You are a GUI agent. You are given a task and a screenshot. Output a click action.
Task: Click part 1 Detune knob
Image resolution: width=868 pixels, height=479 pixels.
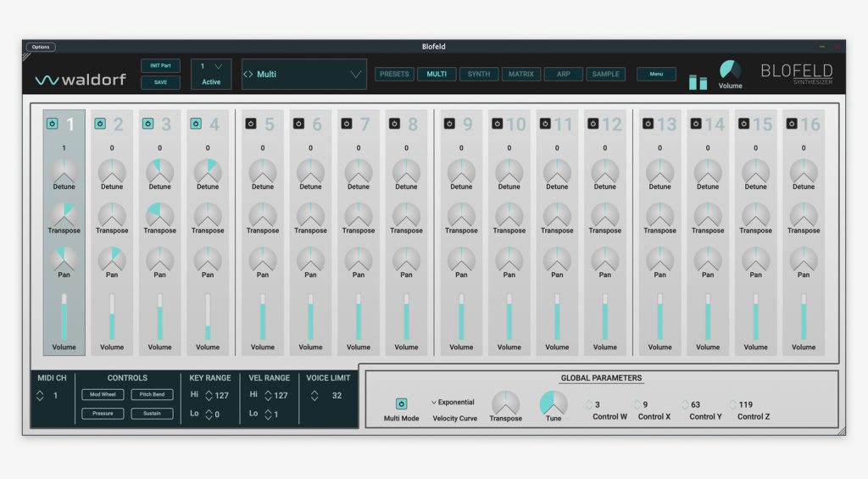pyautogui.click(x=64, y=171)
